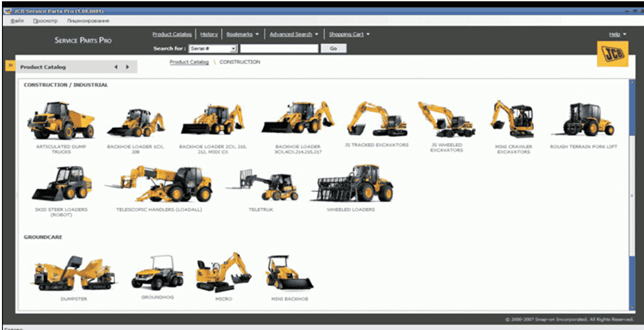Select the Rough Terrain Fork Lift image

[583, 120]
